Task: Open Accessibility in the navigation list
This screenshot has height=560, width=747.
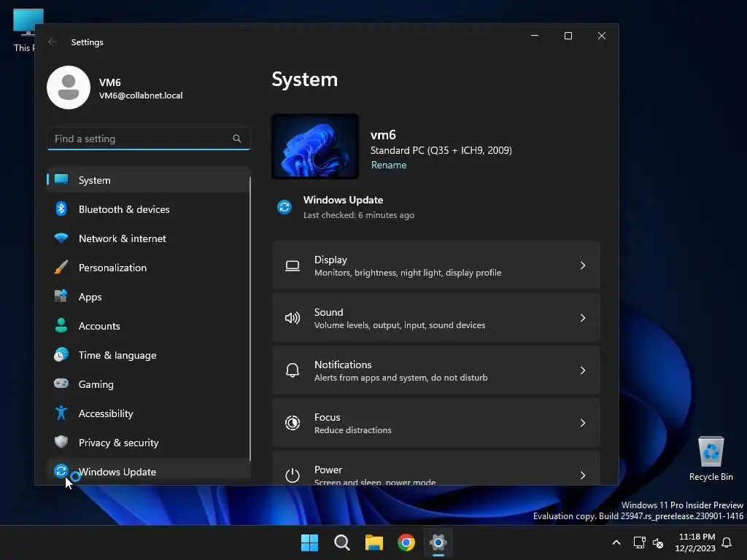Action: (149, 413)
